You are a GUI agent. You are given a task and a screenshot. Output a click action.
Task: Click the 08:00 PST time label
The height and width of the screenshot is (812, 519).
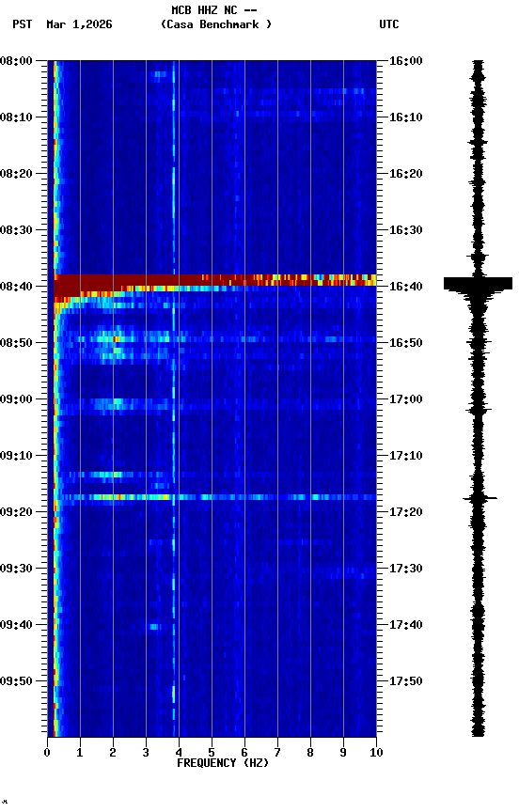click(x=16, y=61)
